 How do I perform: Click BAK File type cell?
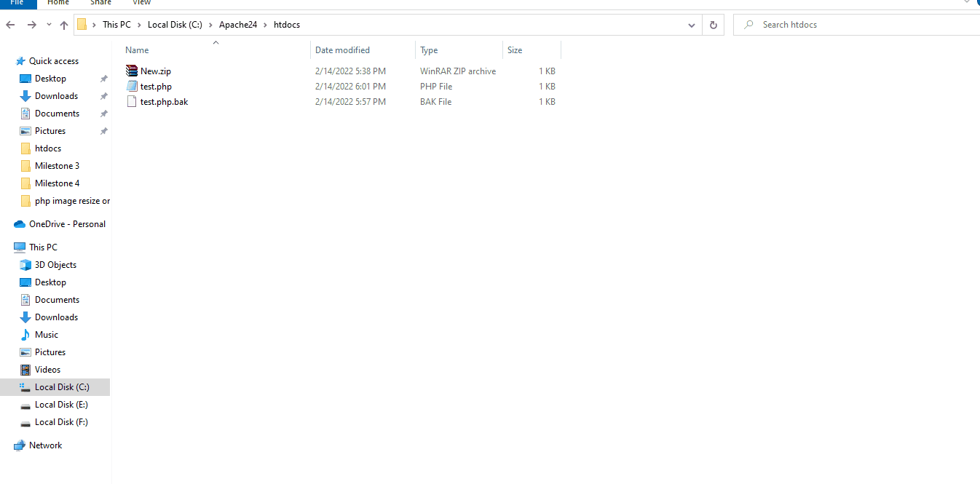pyautogui.click(x=435, y=101)
